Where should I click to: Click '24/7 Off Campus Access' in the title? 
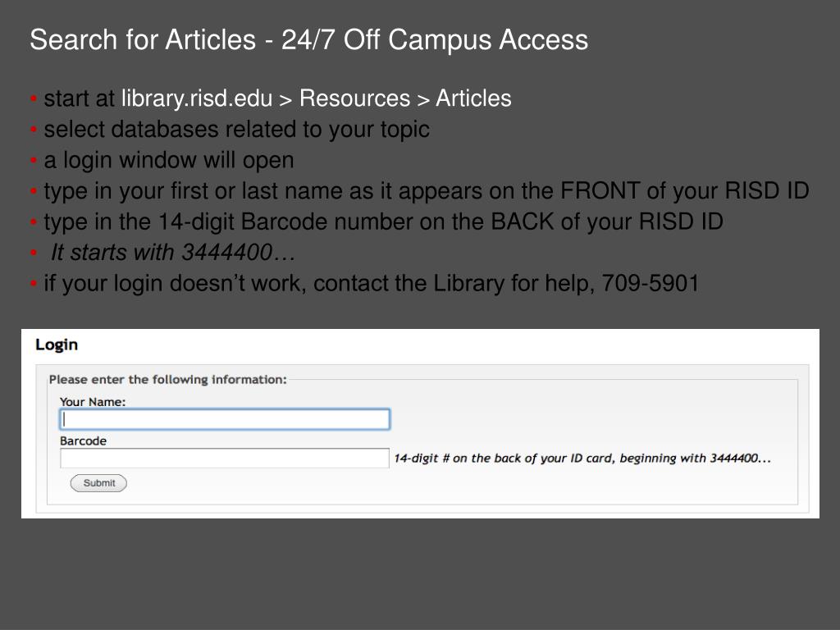435,39
